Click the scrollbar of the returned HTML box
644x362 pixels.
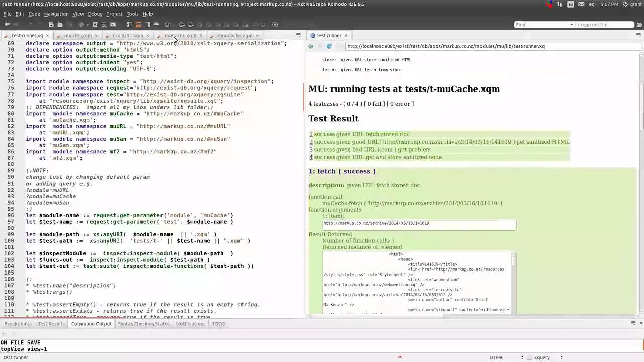click(x=513, y=283)
